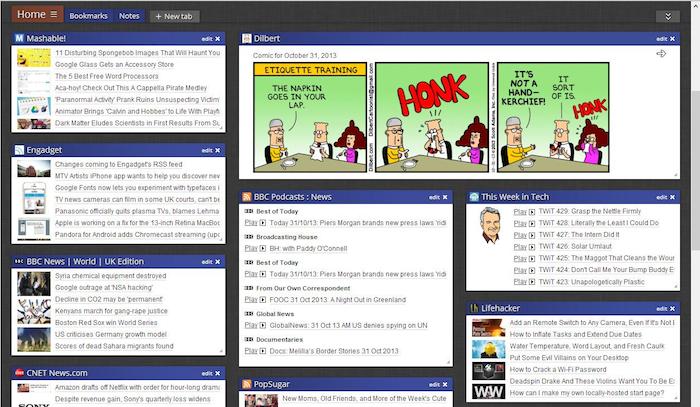
Task: Play BH: with Paddy O'Connell podcast
Action: pyautogui.click(x=255, y=249)
